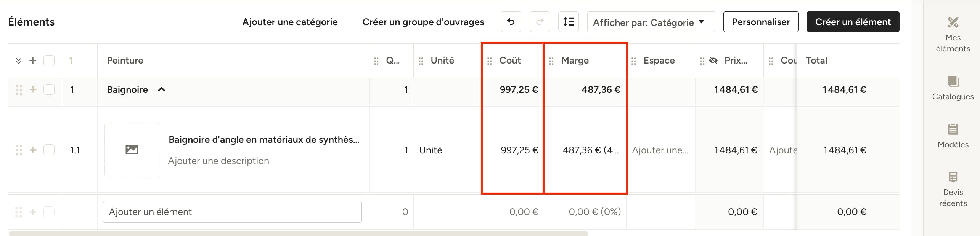Check the Baignoire row checkbox

(x=49, y=89)
